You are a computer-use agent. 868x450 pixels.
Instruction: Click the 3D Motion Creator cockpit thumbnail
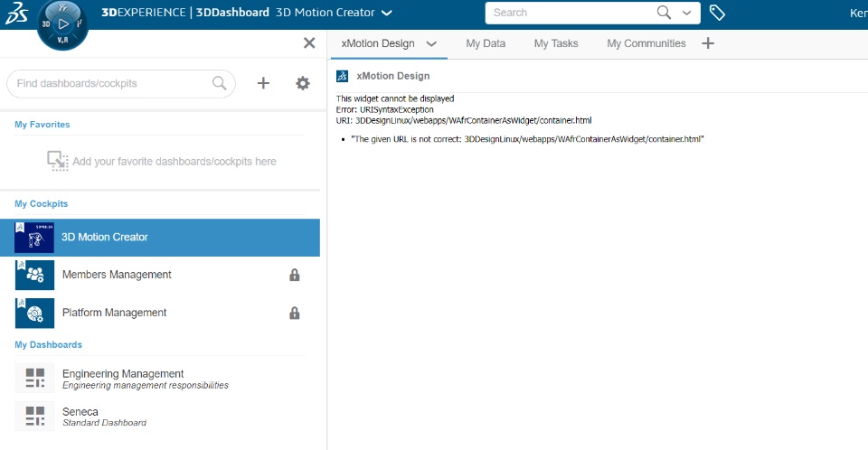tap(34, 238)
